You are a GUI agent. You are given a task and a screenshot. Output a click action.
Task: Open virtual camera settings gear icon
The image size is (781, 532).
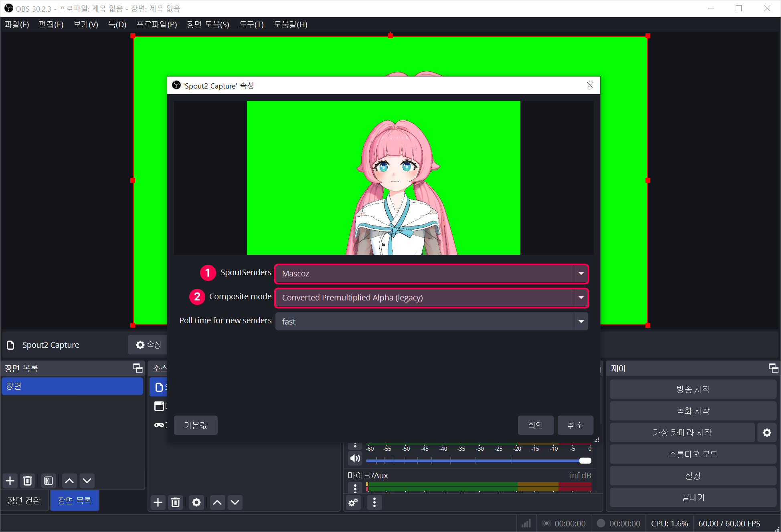(x=767, y=433)
